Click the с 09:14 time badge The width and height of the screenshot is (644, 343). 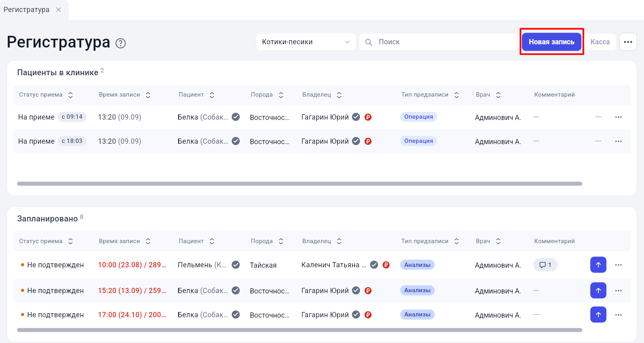click(x=72, y=117)
